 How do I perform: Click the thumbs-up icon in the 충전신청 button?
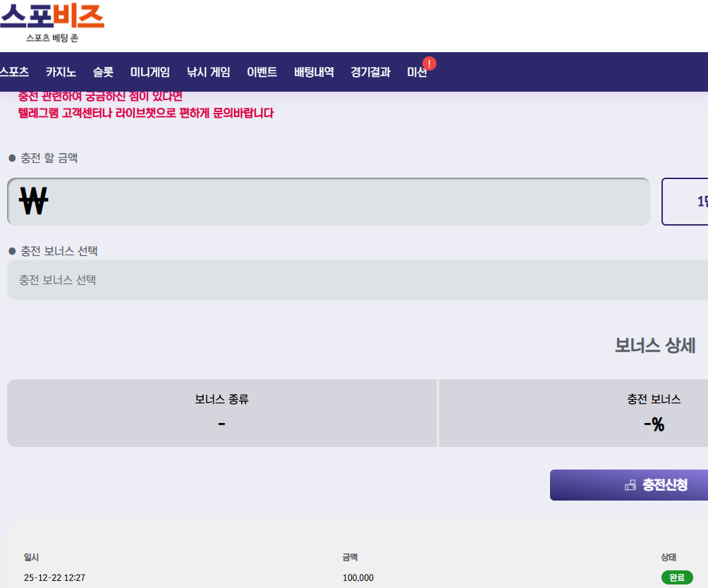coord(630,485)
